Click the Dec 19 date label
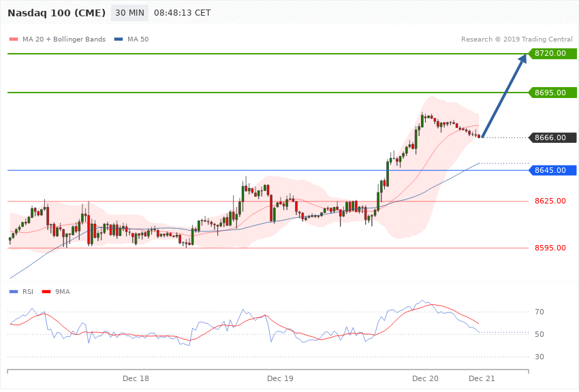Screen dimensions: 579x392 [280, 378]
